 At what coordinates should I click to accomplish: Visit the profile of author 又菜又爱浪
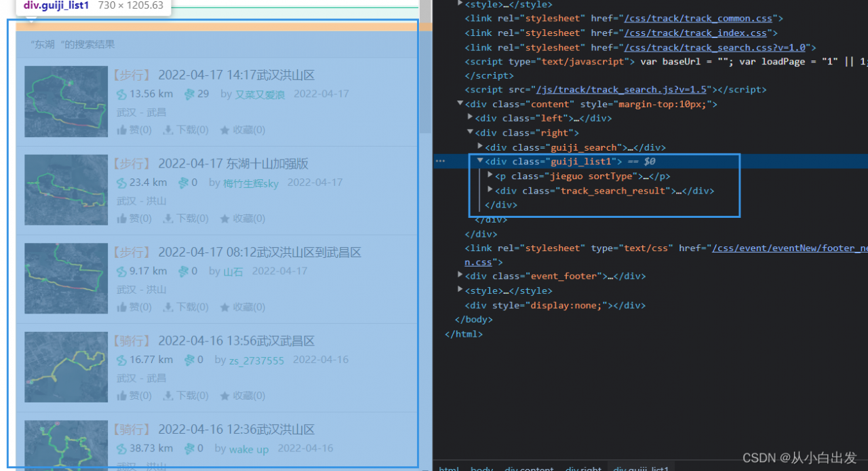pyautogui.click(x=260, y=95)
